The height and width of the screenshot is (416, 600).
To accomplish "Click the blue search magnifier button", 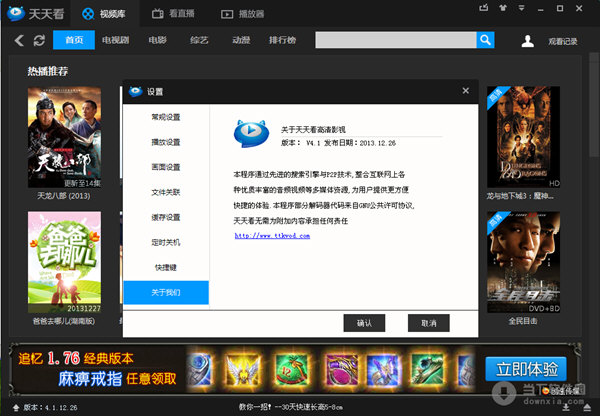I will coord(485,40).
